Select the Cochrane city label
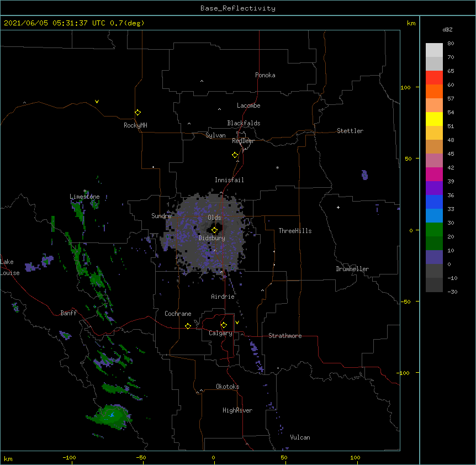Screen dimensions: 476x465 coord(178,314)
